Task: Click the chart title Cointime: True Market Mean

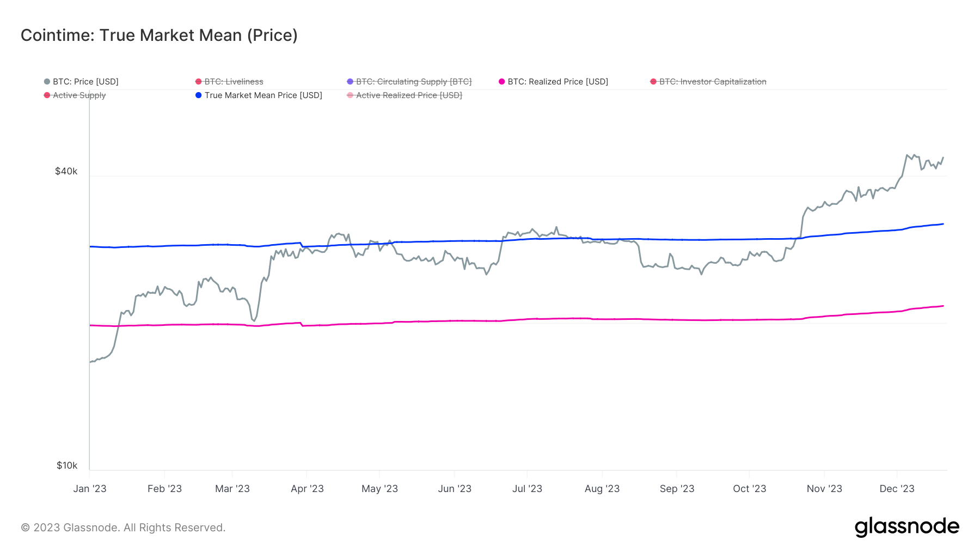Action: click(158, 35)
